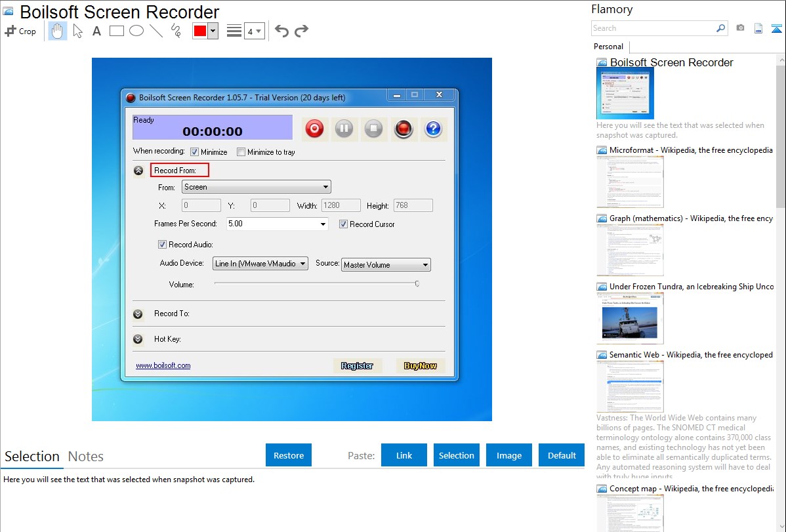Click the red color swatch
The width and height of the screenshot is (786, 532).
(x=200, y=31)
